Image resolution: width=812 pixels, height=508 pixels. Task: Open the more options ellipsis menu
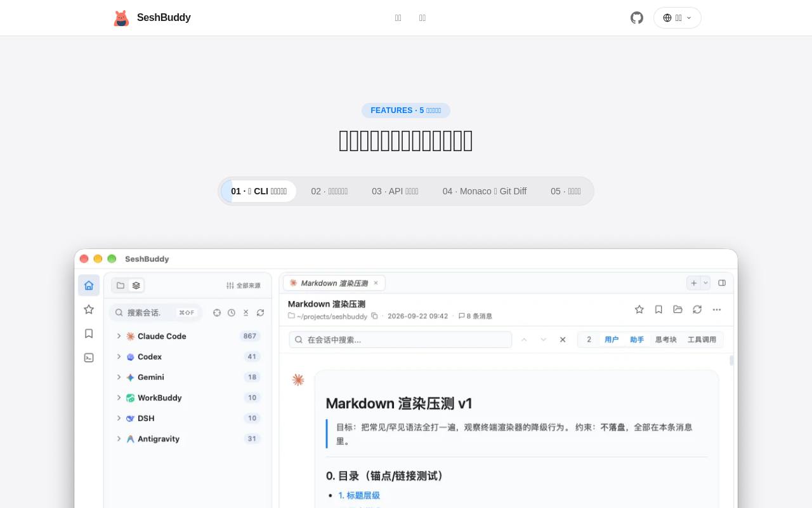click(x=717, y=309)
